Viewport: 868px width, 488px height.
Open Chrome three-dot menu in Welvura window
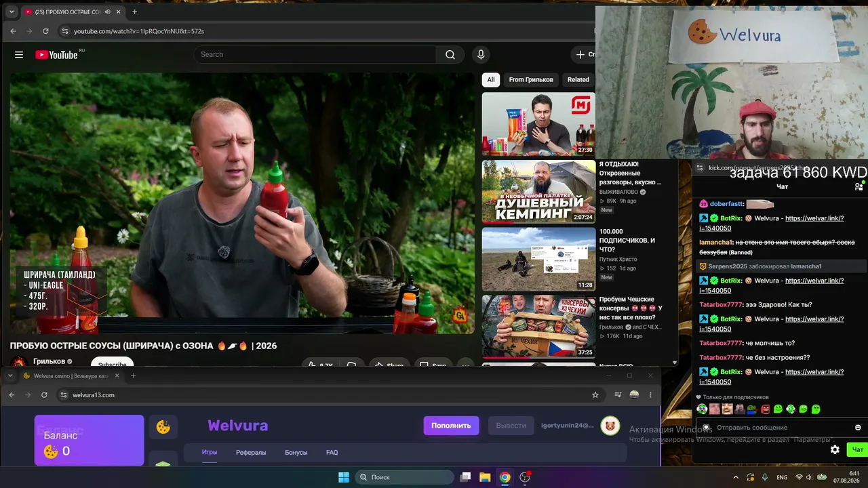pyautogui.click(x=650, y=395)
